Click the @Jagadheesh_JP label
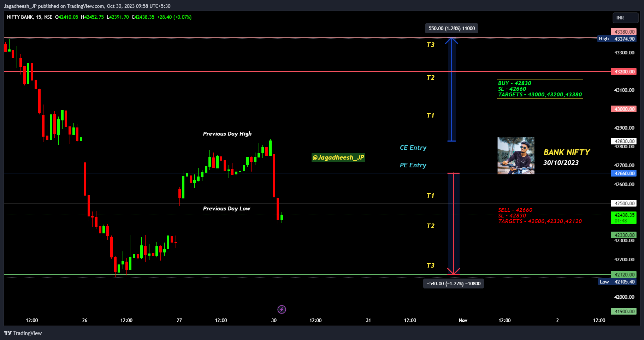Screen dimensions: 644x340 338,157
